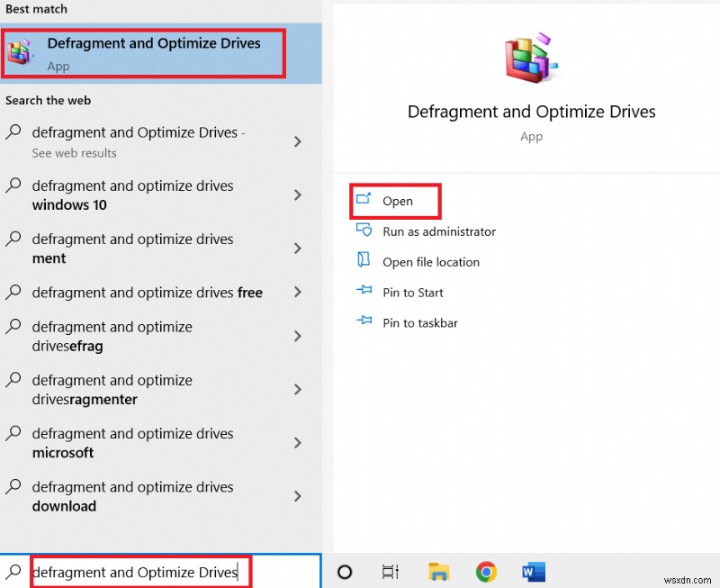Click the large Defragment icon in the preview pane
The image size is (720, 588).
[x=531, y=59]
